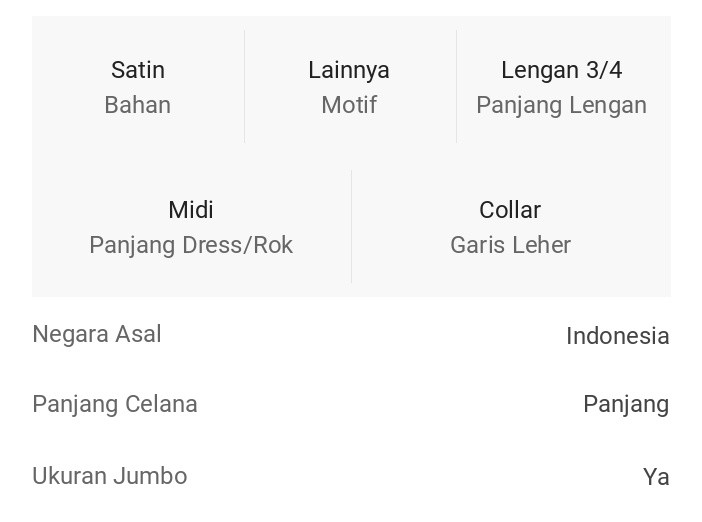Click the divider between Midi and Collar
Viewport: 702px width, 522px height.
(x=351, y=226)
